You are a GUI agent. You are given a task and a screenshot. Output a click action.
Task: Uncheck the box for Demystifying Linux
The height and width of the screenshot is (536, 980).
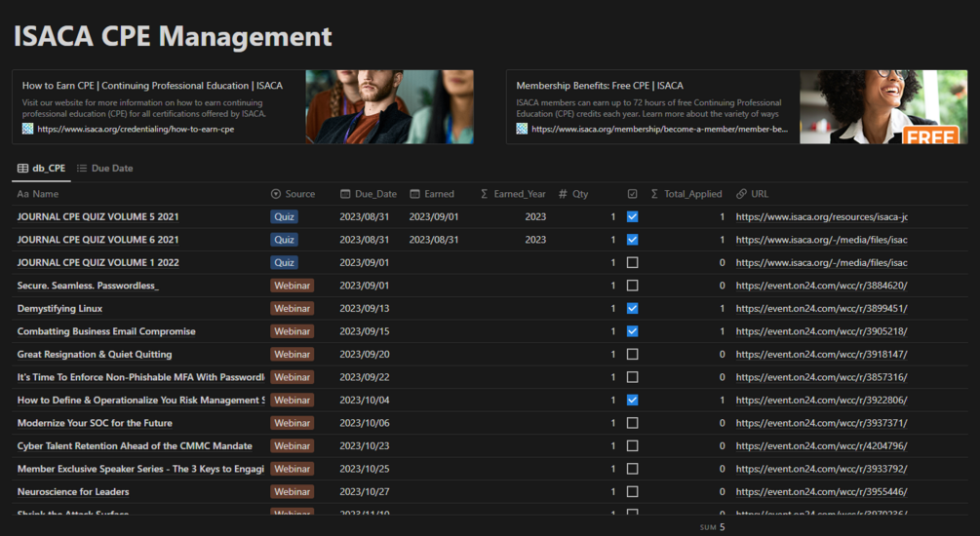633,308
